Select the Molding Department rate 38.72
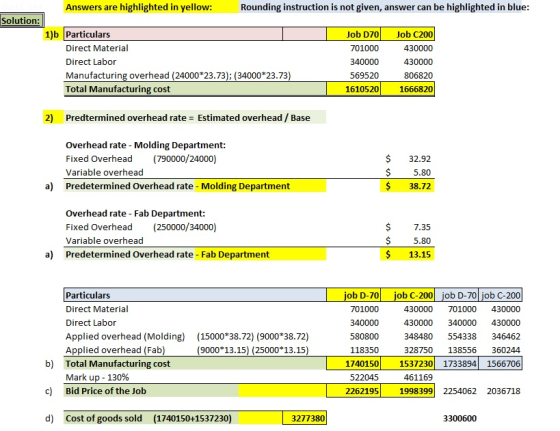560x431 pixels. point(408,186)
